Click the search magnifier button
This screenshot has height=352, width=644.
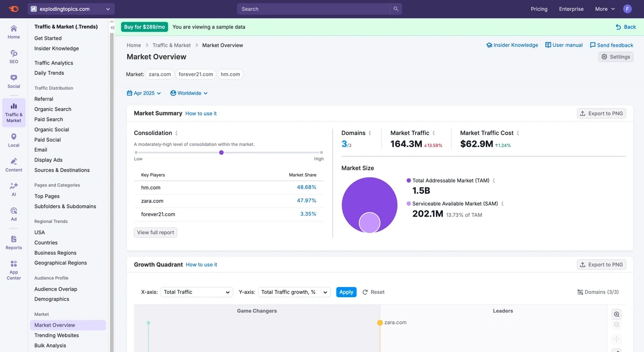coord(396,9)
